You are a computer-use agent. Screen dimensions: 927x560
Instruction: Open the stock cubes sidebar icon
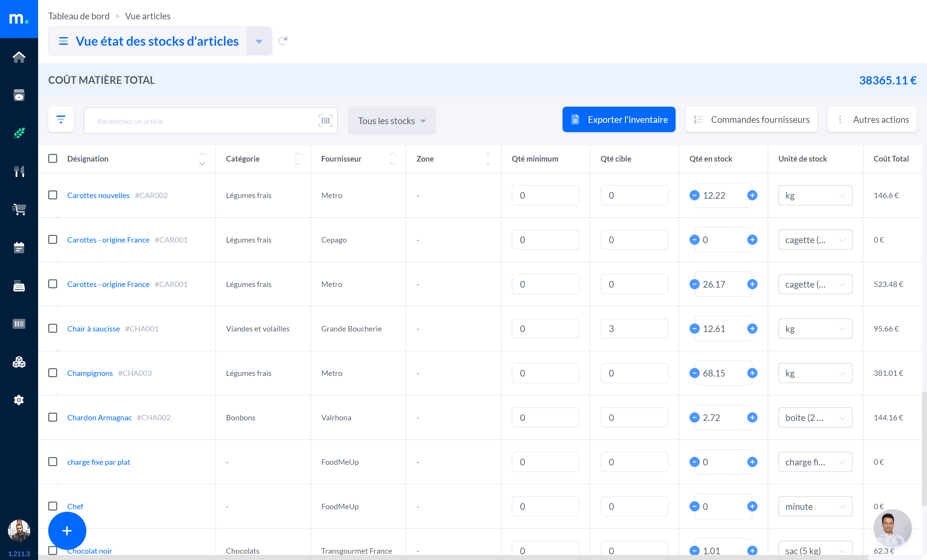[19, 362]
